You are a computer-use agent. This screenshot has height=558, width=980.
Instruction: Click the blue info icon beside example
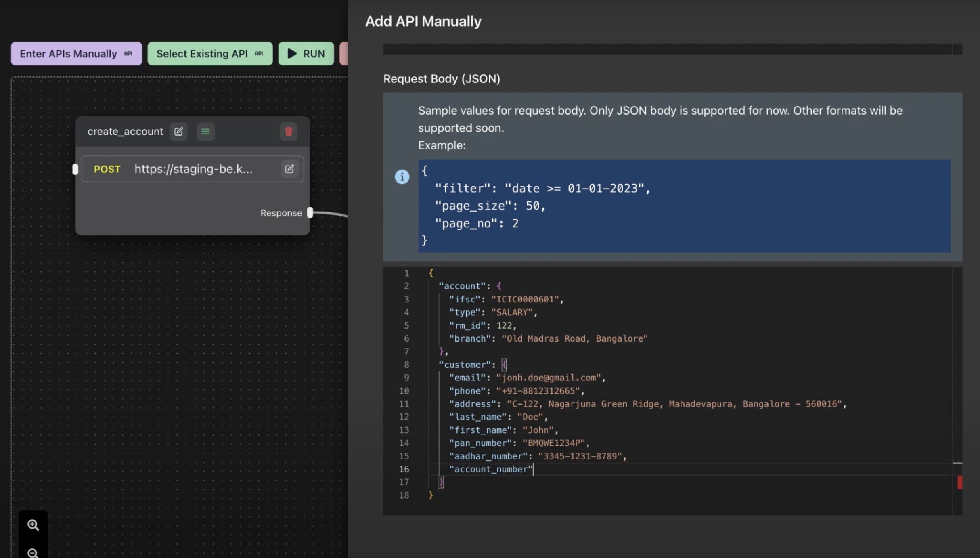[402, 177]
